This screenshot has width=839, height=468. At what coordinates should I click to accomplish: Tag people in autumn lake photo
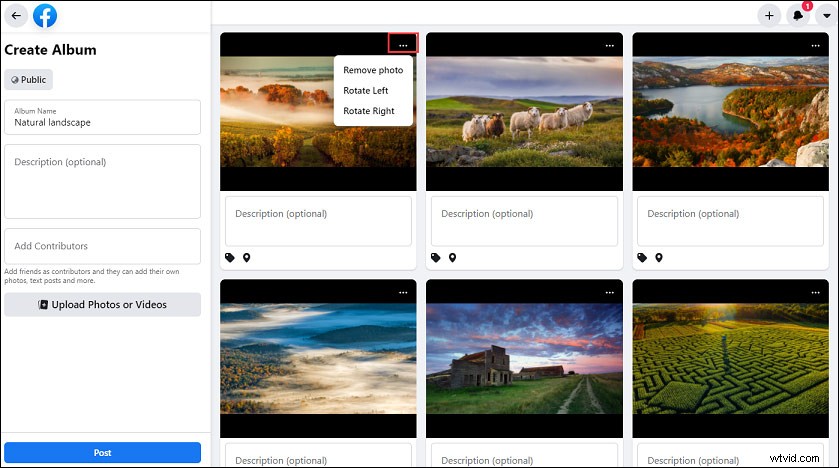[x=642, y=258]
